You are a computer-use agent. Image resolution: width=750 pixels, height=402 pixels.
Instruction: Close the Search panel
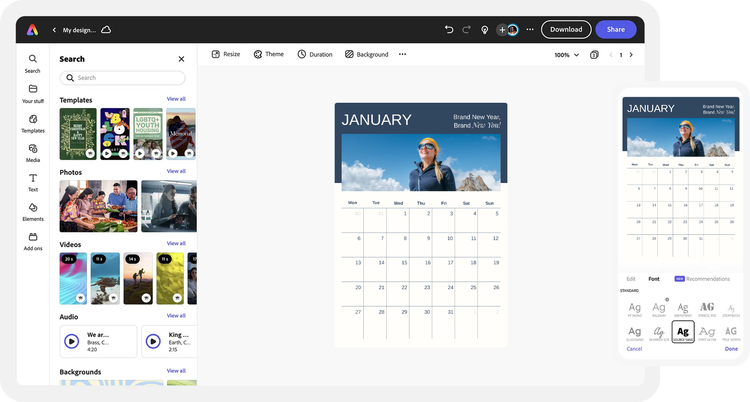tap(181, 59)
